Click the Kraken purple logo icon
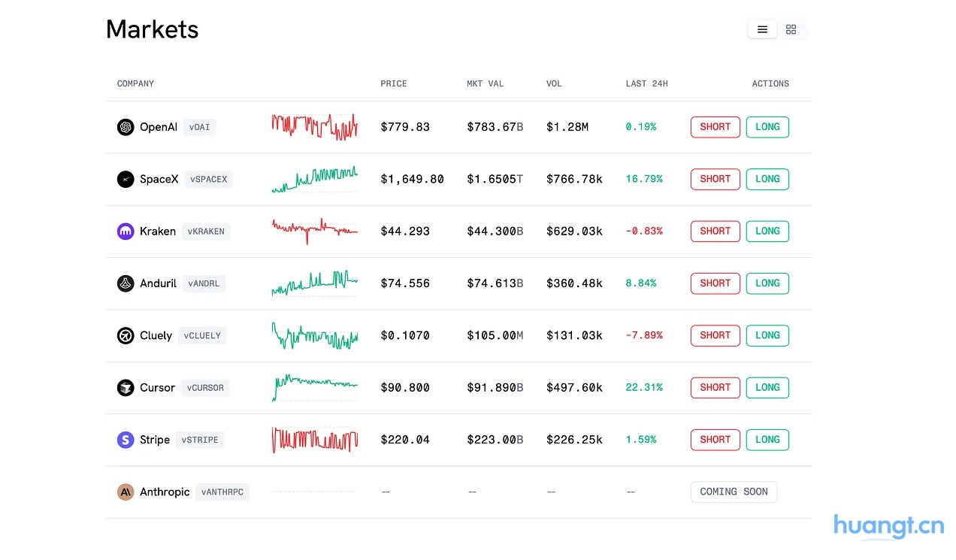 [126, 232]
